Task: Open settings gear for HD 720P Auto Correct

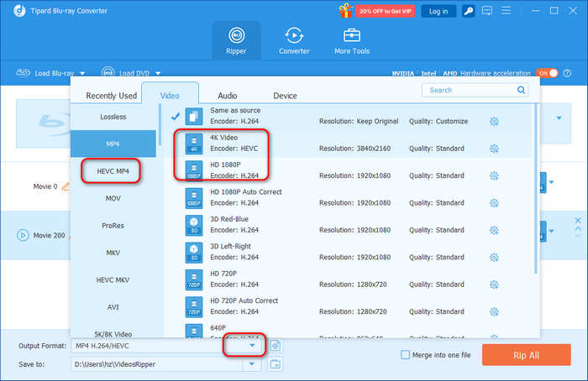Action: [x=494, y=311]
